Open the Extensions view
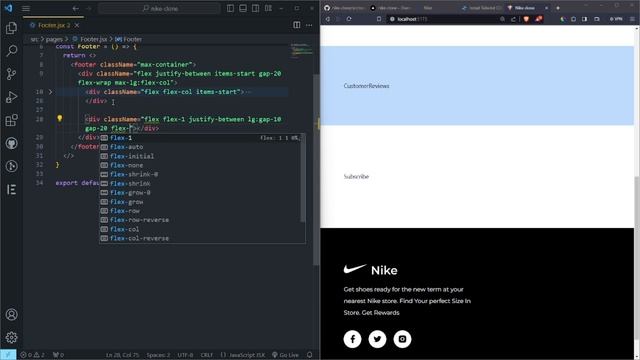This screenshot has width=640, height=360. (11, 120)
